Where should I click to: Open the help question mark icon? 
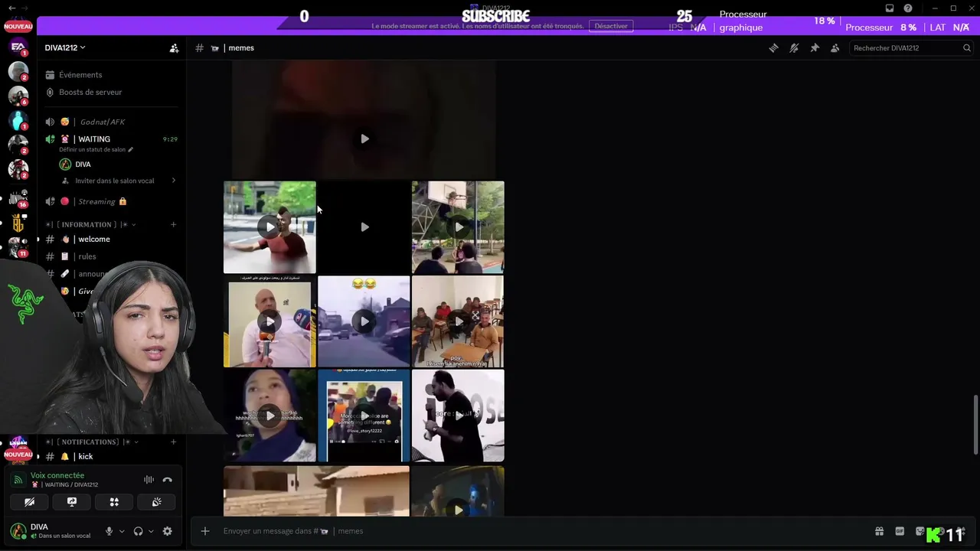pyautogui.click(x=908, y=8)
